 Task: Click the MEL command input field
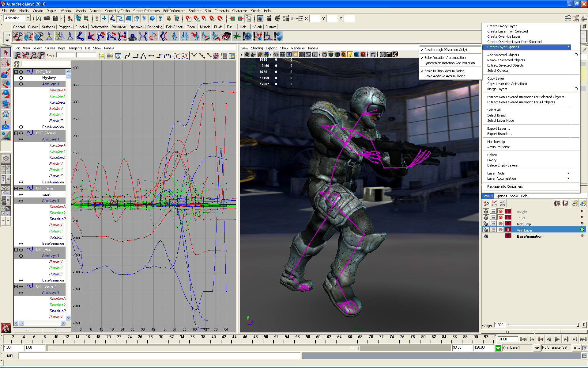[x=159, y=356]
